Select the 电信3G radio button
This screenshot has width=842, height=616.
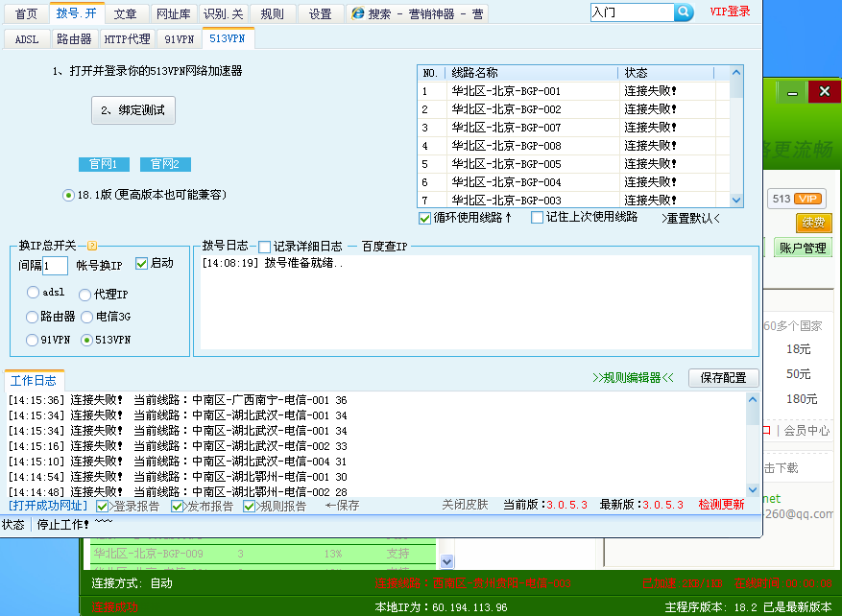coord(86,317)
